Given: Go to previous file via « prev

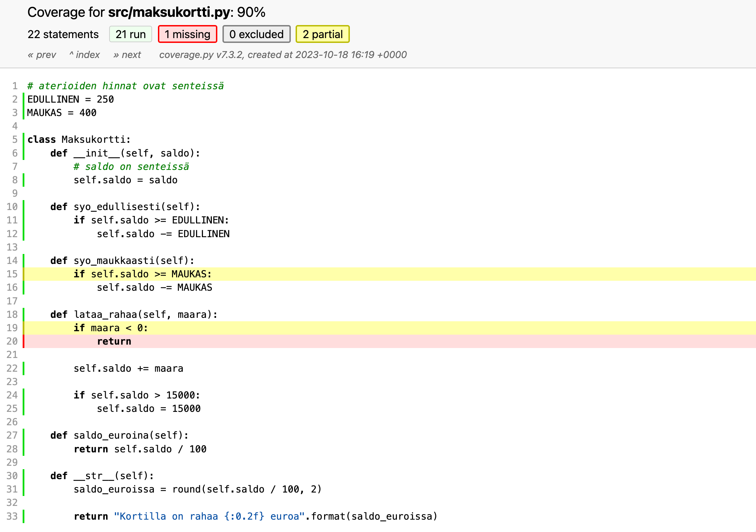Looking at the screenshot, I should (x=42, y=55).
